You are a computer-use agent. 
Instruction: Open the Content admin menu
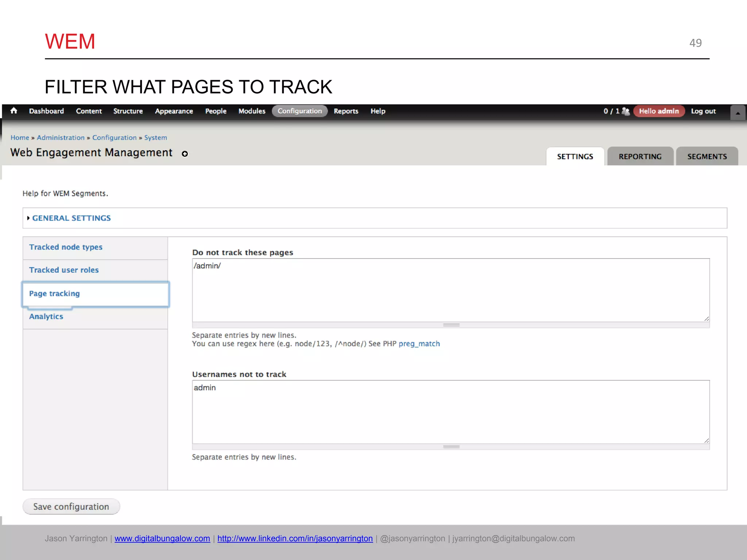coord(89,111)
